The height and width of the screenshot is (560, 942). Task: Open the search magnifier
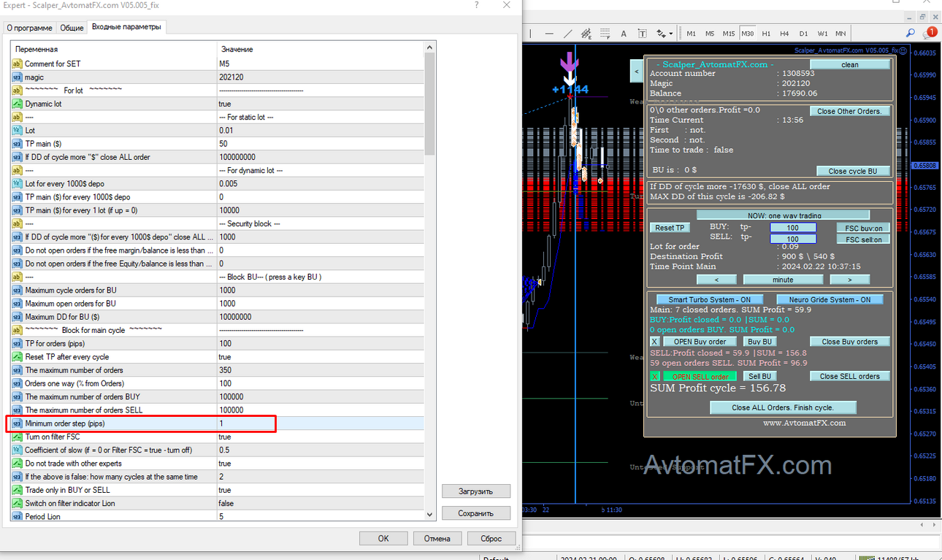911,33
